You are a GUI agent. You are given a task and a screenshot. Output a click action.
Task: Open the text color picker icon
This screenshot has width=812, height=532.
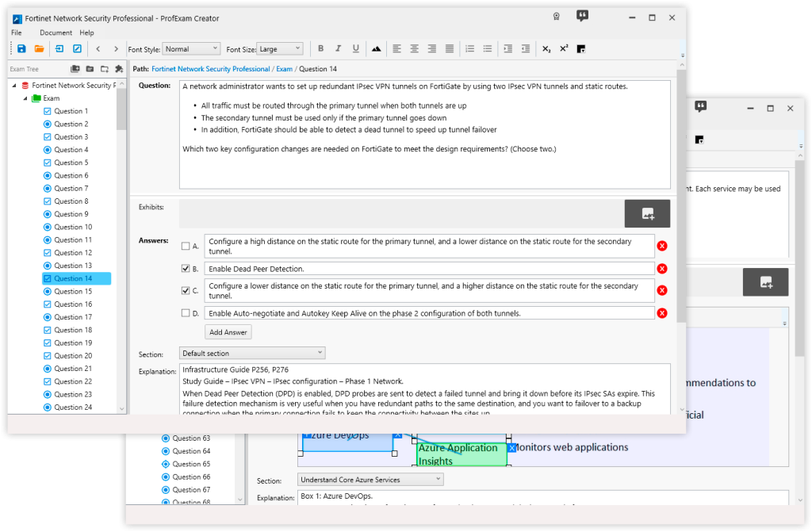pos(581,48)
